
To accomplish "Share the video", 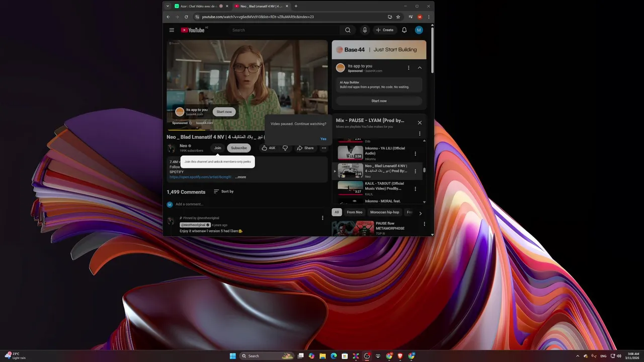I will point(305,148).
